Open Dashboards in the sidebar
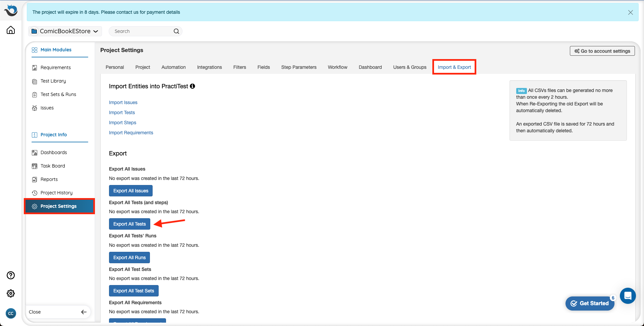The image size is (644, 326). pyautogui.click(x=54, y=152)
